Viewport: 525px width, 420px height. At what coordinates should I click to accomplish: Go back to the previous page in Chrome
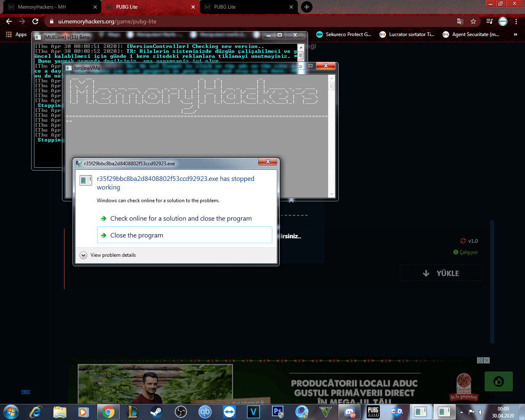9,21
